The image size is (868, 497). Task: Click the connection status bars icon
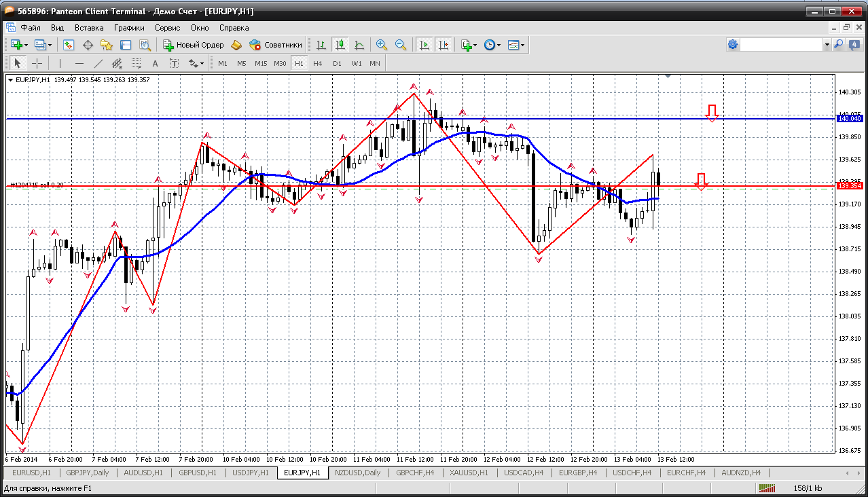768,488
